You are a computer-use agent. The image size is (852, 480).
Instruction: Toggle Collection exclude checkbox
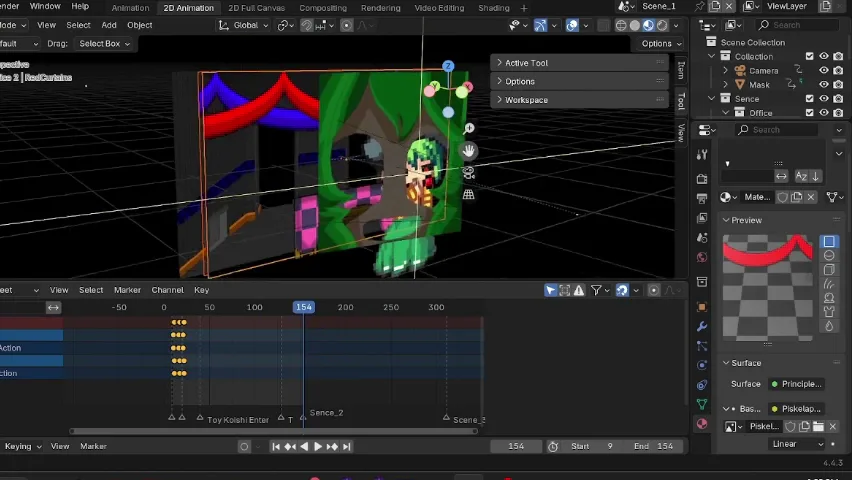point(810,57)
